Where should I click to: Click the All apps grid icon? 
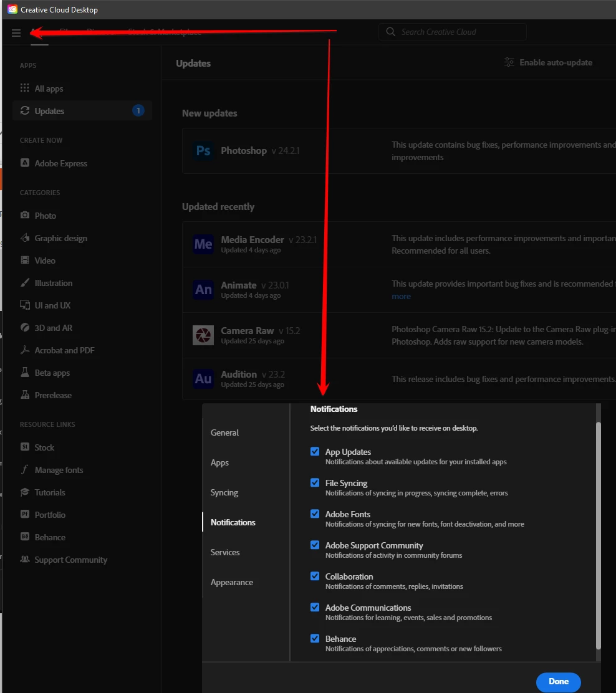click(x=25, y=88)
